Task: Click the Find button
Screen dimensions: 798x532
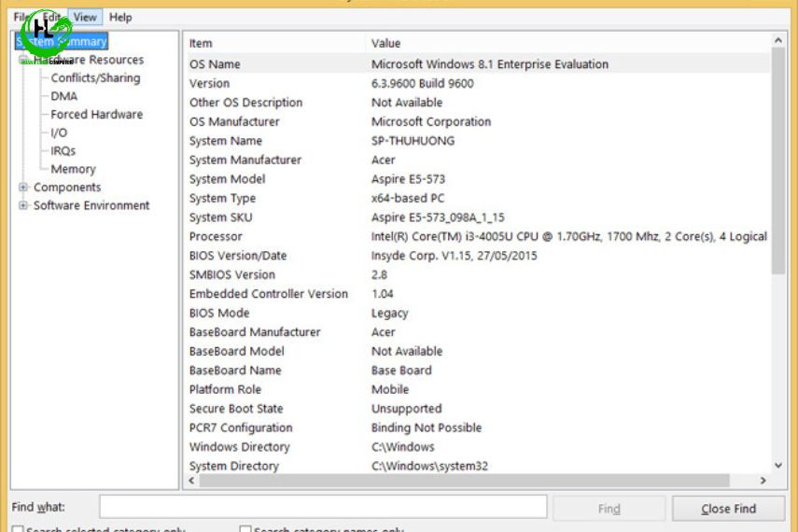Action: point(609,509)
